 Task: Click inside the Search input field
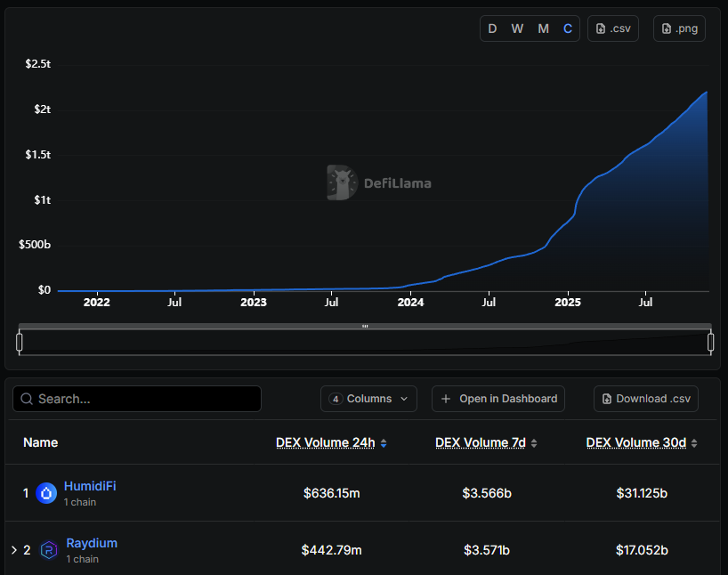(x=133, y=399)
